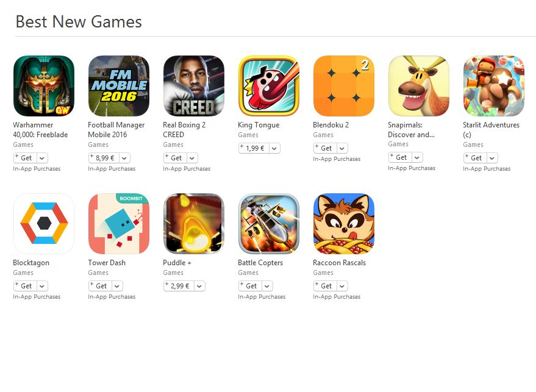Get the Warhammer 40,000: Freeblade game
536x392 pixels.
tap(26, 158)
